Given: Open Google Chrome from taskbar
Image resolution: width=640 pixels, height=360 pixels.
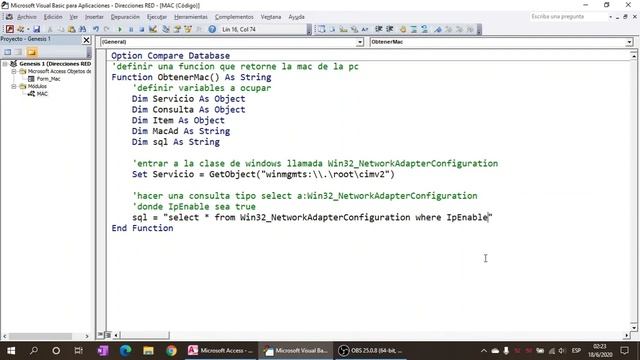Looking at the screenshot, I should pyautogui.click(x=171, y=351).
